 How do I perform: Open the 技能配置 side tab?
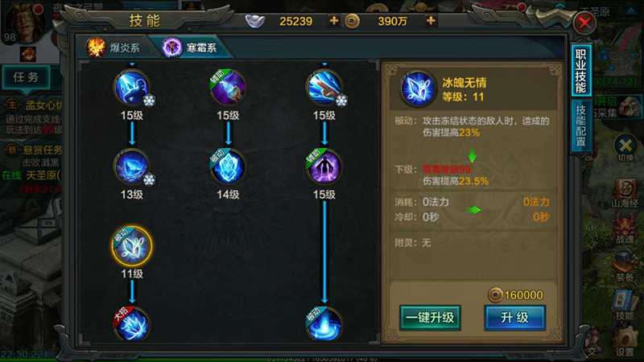coord(580,125)
